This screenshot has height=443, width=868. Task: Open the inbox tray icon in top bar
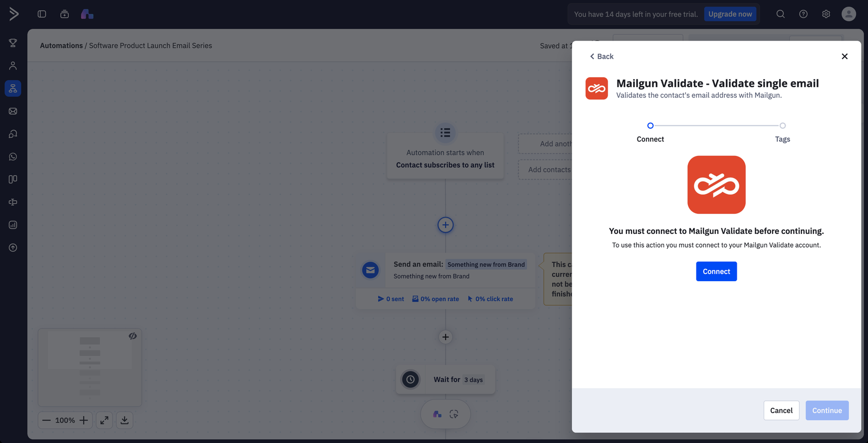point(65,14)
